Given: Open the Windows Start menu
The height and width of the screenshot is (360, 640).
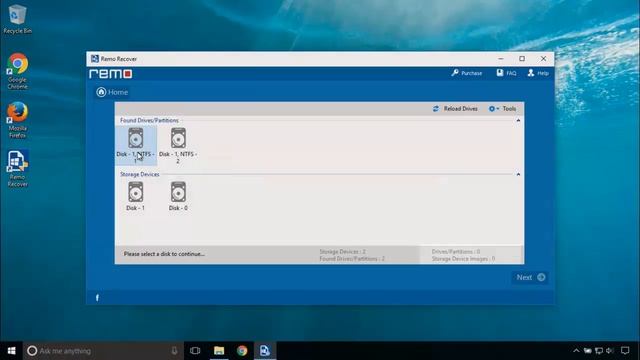Looking at the screenshot, I should click(x=11, y=351).
